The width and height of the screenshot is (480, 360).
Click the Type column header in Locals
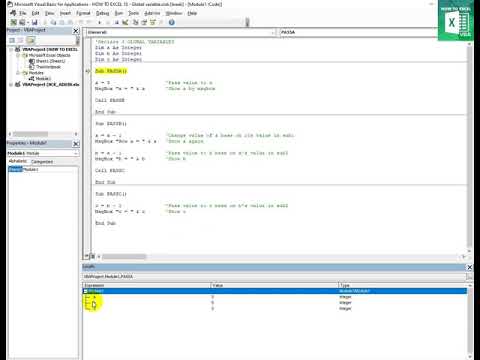(x=403, y=285)
